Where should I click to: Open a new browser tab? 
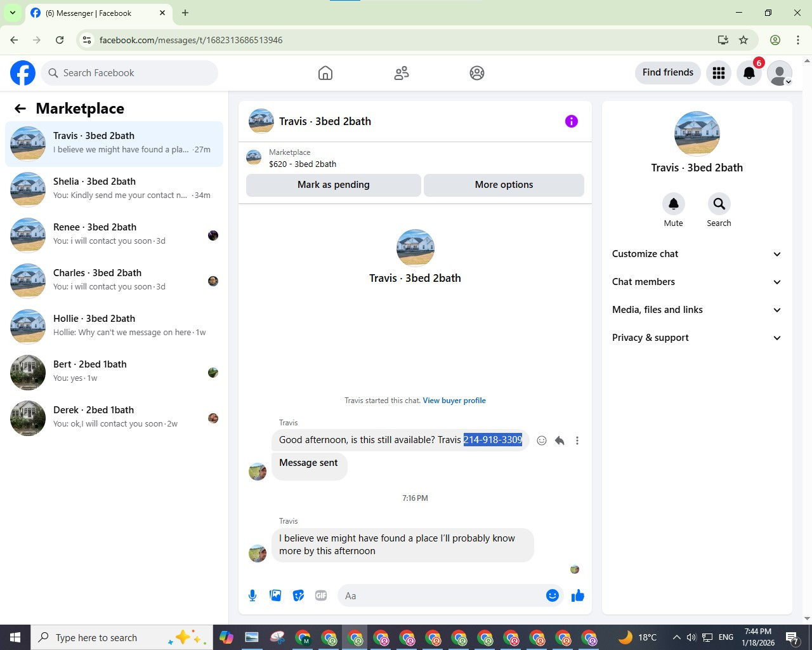(185, 13)
